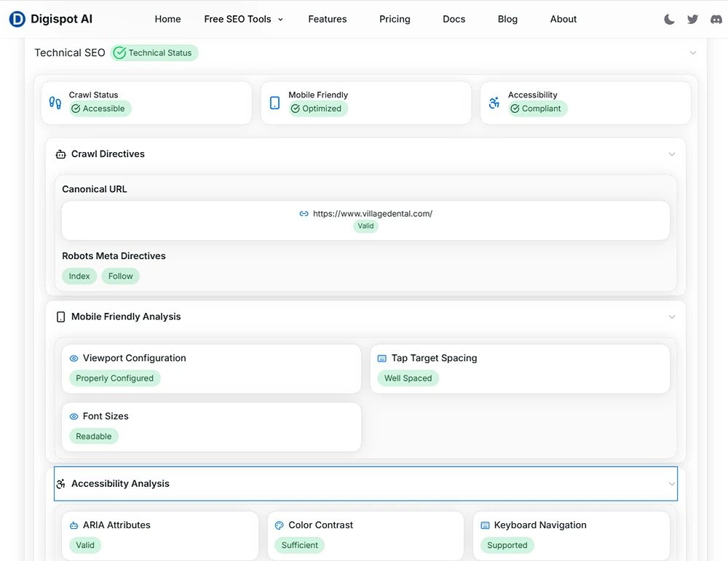Viewport: 728px width, 561px height.
Task: Click the keyboard icon next to Keyboard Navigation
Action: click(x=485, y=525)
